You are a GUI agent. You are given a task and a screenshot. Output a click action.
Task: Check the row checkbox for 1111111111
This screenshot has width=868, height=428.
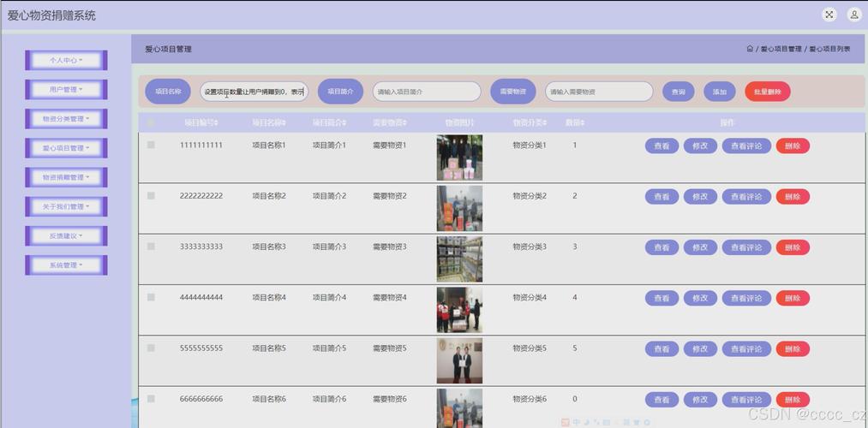coord(151,145)
